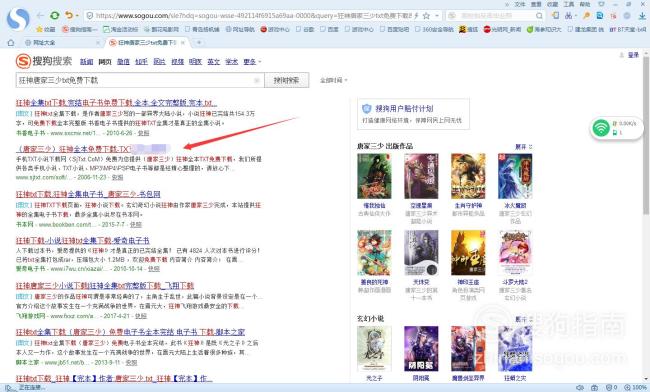The height and width of the screenshot is (392, 650).
Task: Open the 冰火魔厨 book cover
Action: (515, 177)
